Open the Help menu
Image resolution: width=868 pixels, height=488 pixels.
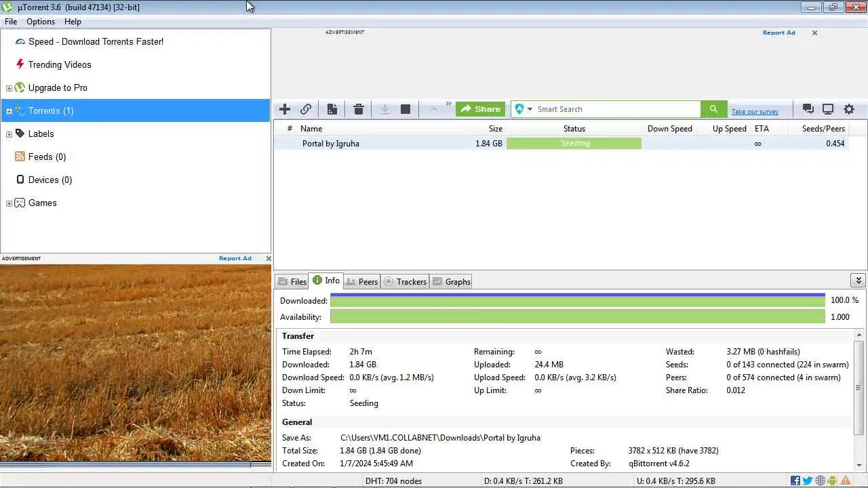[73, 22]
